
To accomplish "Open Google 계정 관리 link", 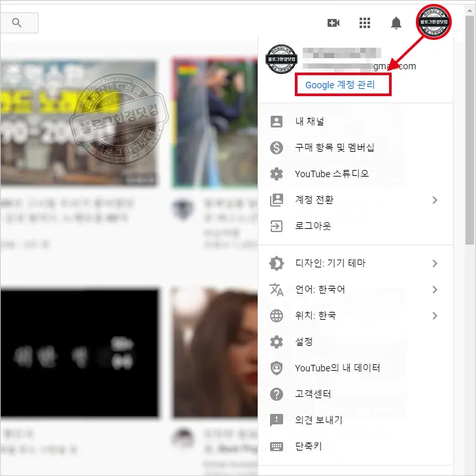I will click(340, 85).
